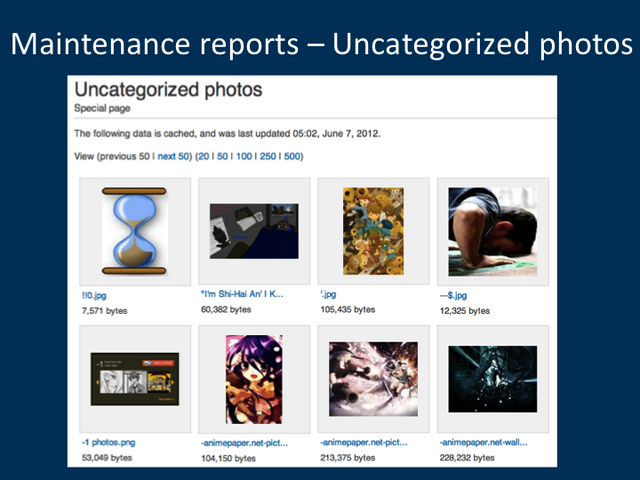Image resolution: width=640 pixels, height=480 pixels.
Task: Open the -animepaper.net-wall... file link
Action: pyautogui.click(x=483, y=442)
